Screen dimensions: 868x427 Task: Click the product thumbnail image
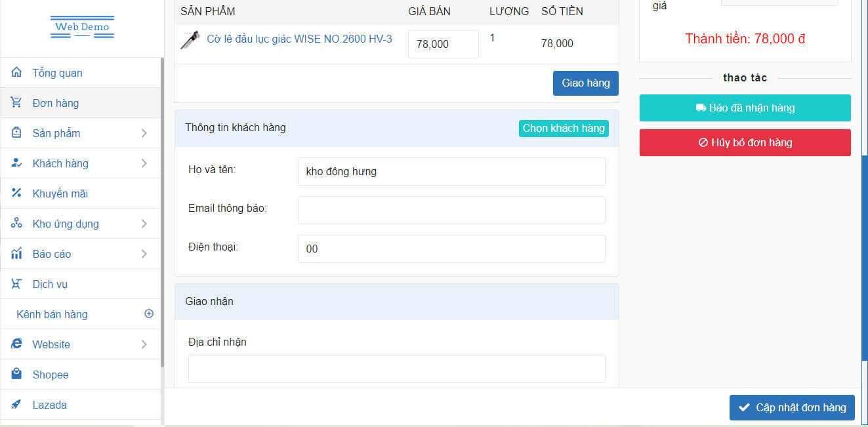pyautogui.click(x=190, y=41)
